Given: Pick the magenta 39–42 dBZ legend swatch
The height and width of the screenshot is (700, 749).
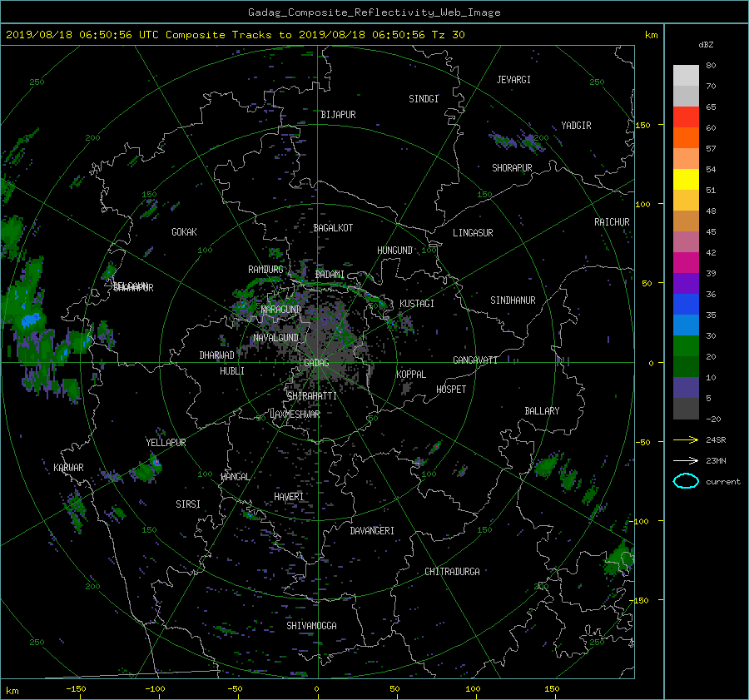Looking at the screenshot, I should [686, 262].
